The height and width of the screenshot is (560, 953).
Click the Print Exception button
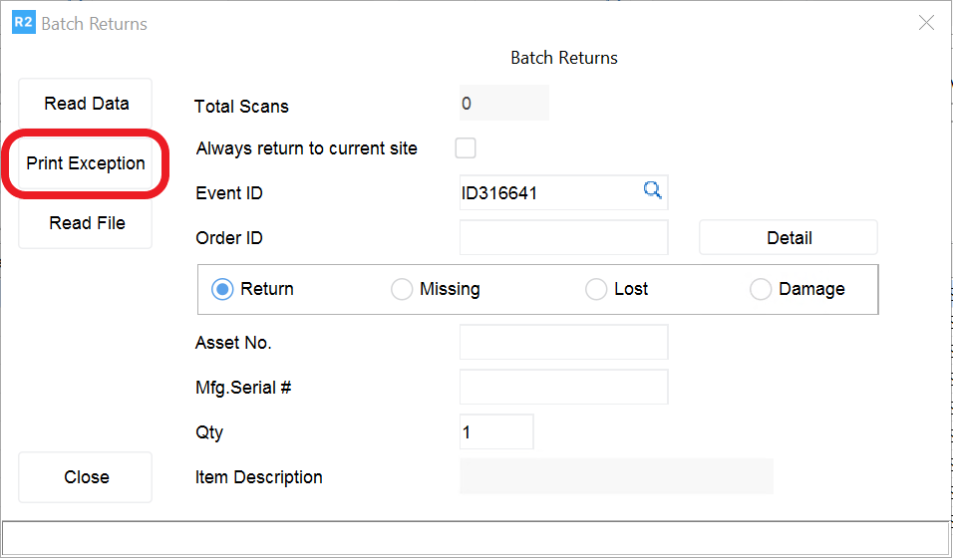tap(86, 163)
